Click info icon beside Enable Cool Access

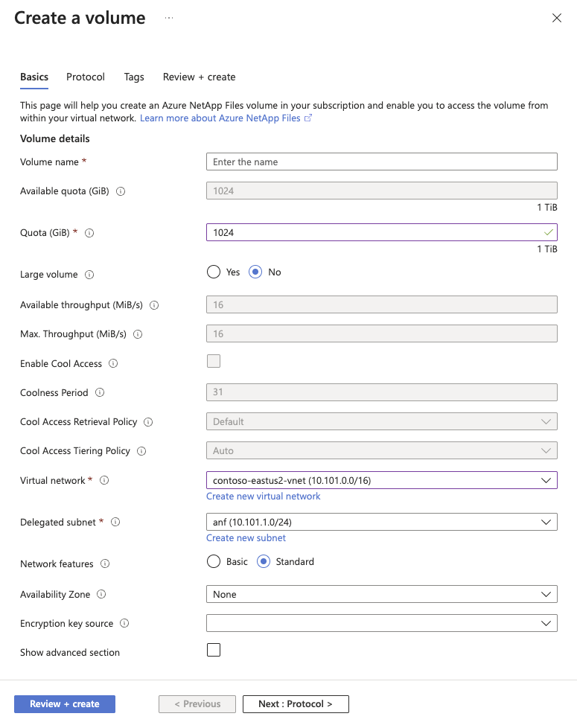[113, 364]
